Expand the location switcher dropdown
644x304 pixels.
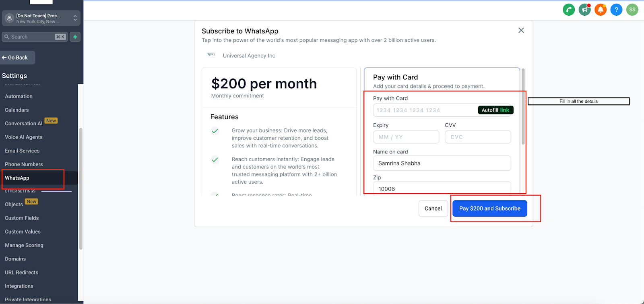(75, 18)
